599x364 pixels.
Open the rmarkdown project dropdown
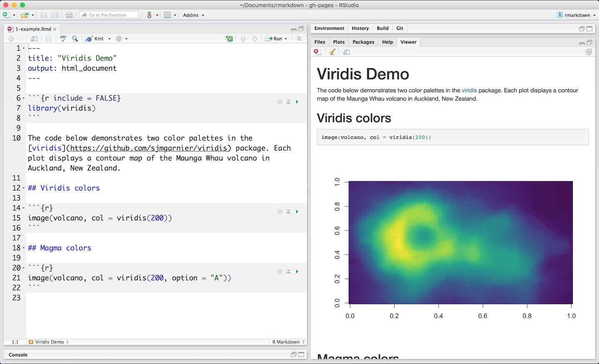pyautogui.click(x=576, y=15)
